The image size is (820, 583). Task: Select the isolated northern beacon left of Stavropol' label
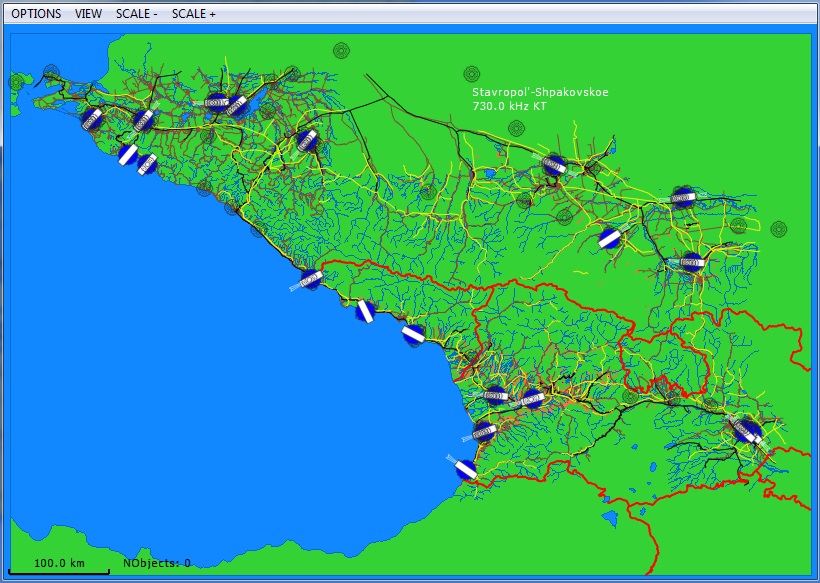click(341, 51)
